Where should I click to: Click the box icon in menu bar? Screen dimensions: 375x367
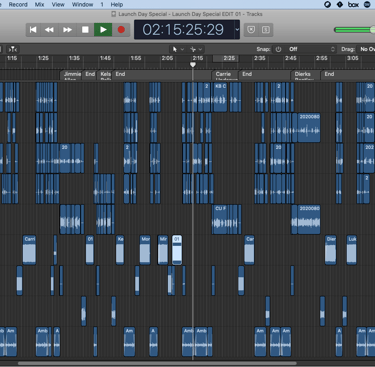(353, 4)
